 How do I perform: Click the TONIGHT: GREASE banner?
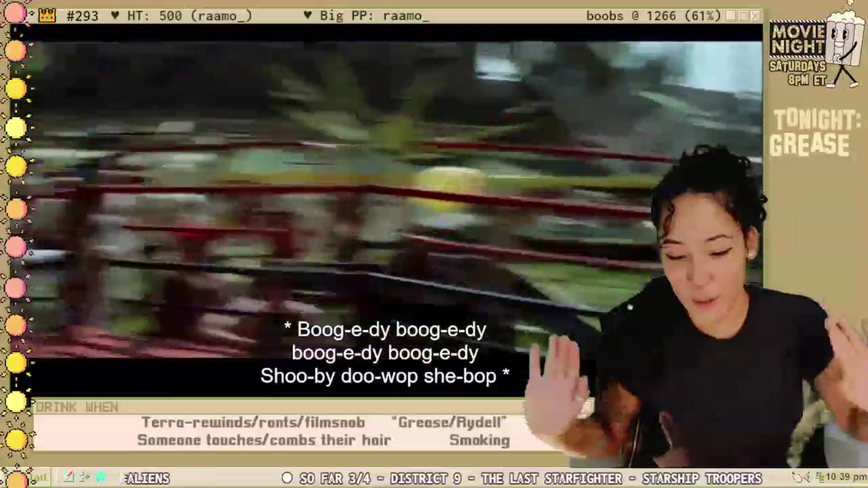click(815, 133)
